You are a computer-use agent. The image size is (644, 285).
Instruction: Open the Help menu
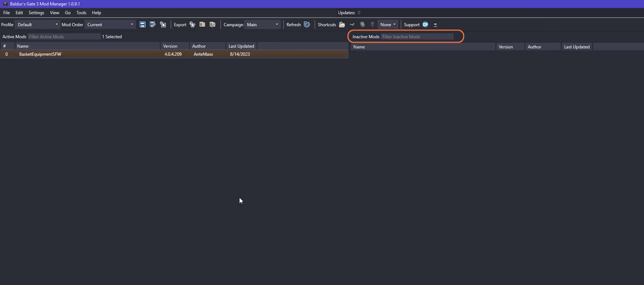point(97,13)
